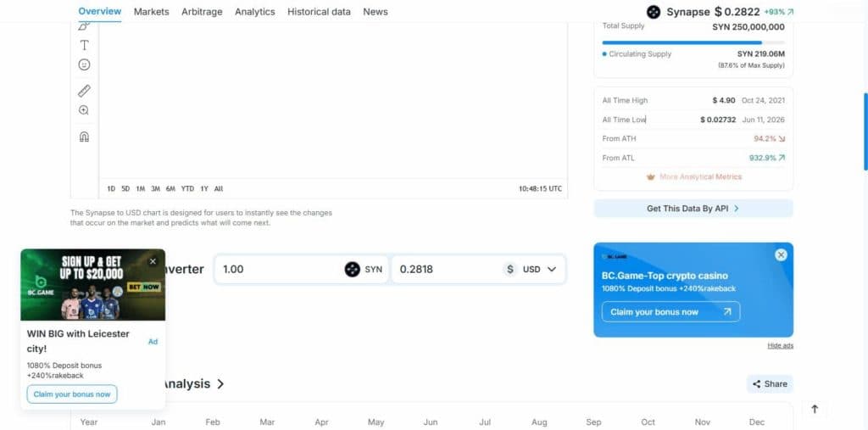Click the crown More Analytical Metrics link

693,176
